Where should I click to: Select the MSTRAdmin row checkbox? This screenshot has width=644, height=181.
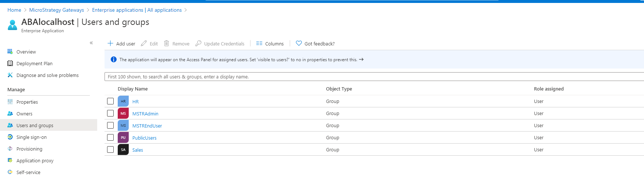click(x=110, y=113)
